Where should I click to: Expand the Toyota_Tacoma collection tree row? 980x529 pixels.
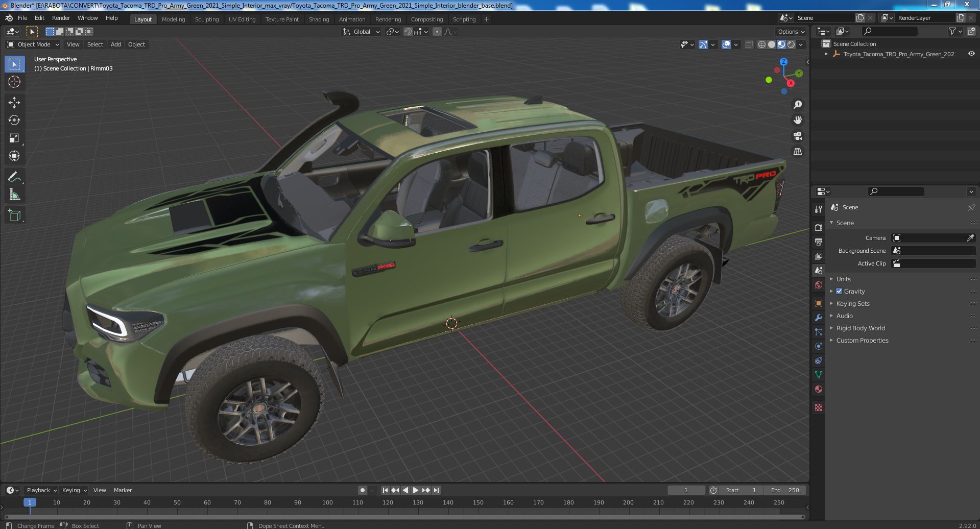tap(826, 54)
